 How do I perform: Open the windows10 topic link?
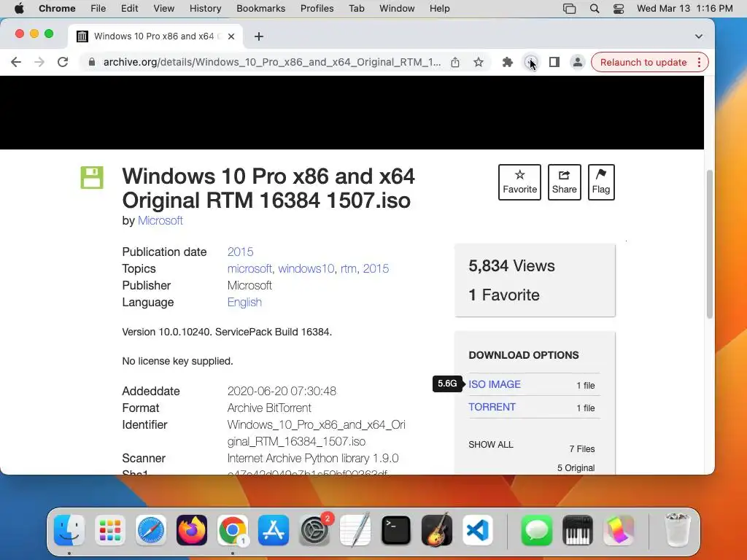coord(306,268)
